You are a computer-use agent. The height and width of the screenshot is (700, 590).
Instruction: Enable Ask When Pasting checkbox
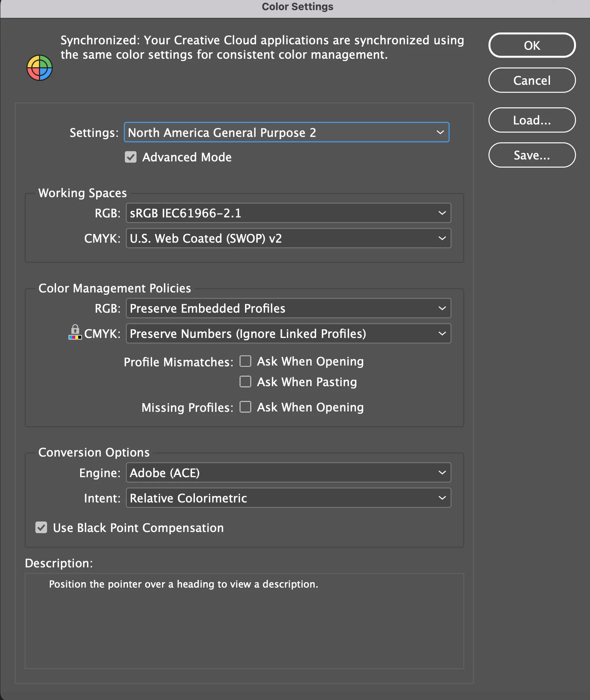[245, 381]
